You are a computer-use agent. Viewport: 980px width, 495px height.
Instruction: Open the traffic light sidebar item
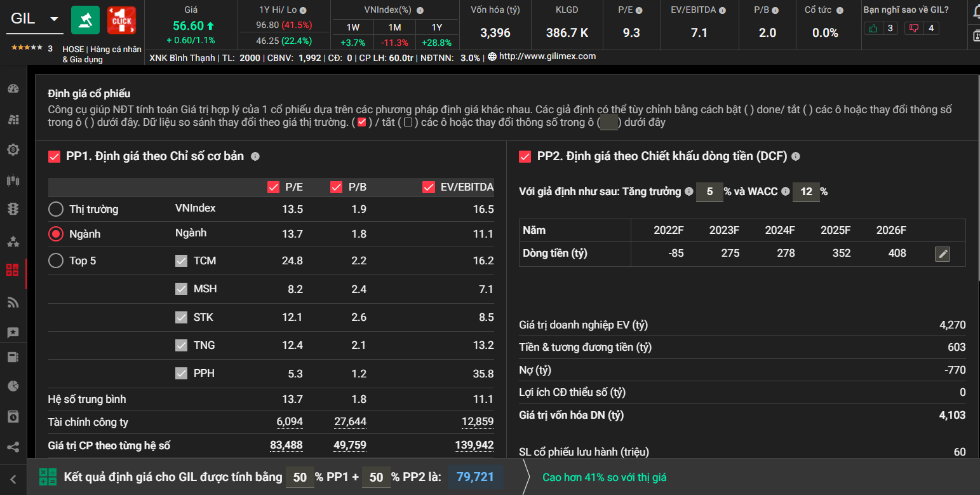[13, 209]
